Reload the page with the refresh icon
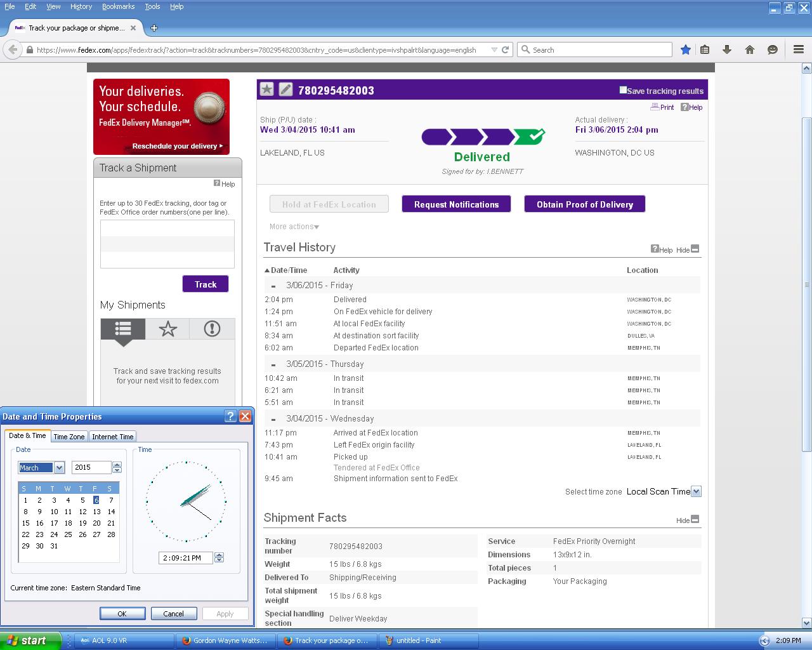Screen dimensions: 812x650 (x=506, y=50)
